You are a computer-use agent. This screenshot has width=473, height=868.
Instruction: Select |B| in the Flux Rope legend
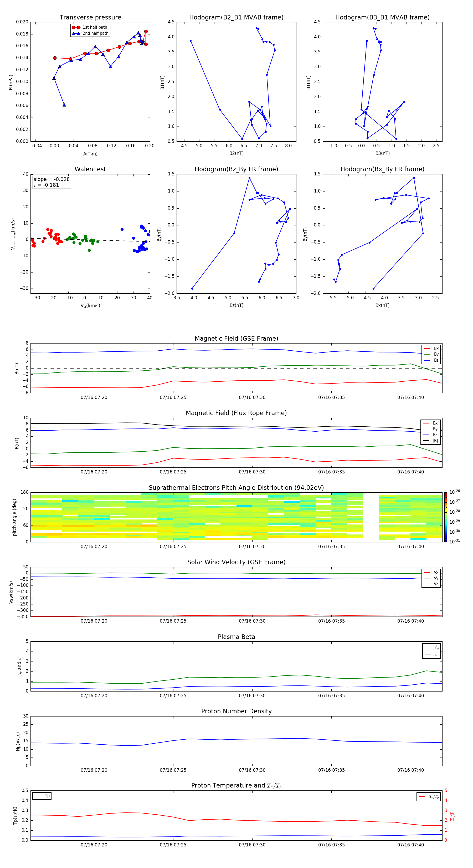coord(431,441)
